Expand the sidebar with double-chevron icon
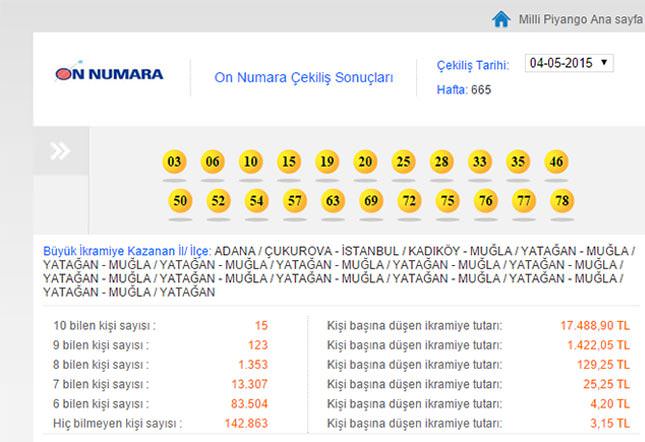645x442 pixels. click(x=60, y=150)
